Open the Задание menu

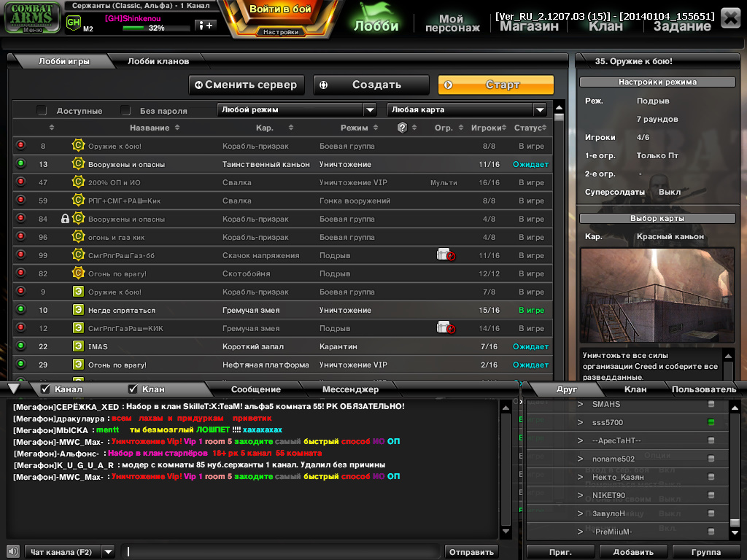[x=682, y=26]
